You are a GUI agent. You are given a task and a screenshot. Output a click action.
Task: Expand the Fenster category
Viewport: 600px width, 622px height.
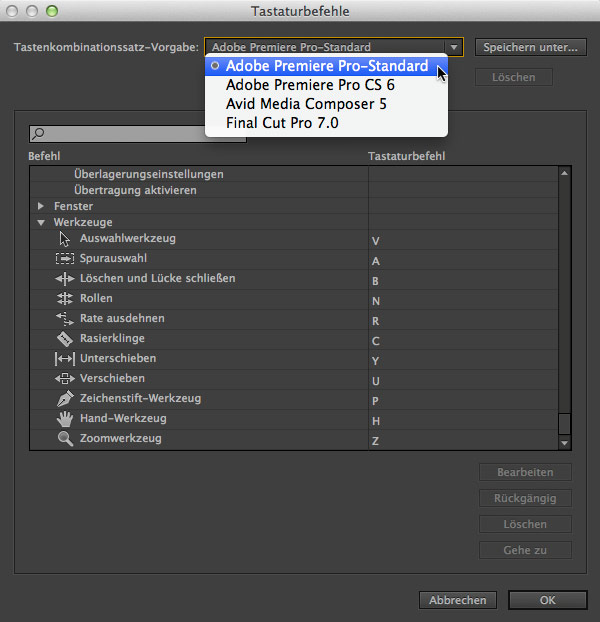pyautogui.click(x=41, y=206)
